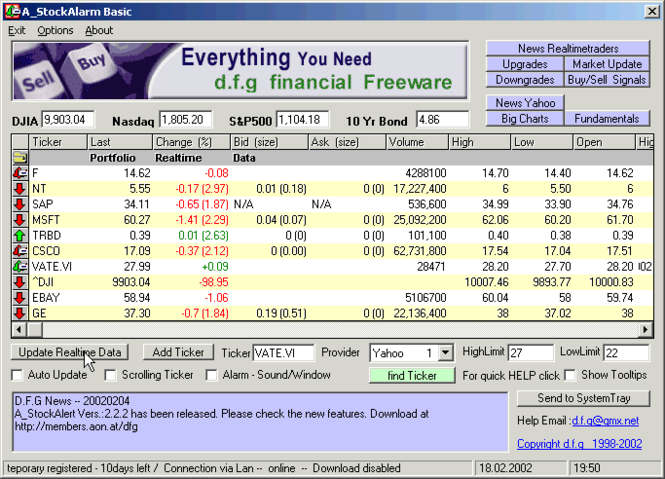Viewport: 665px width, 479px height.
Task: Click the HighLimit input field
Action: 530,353
